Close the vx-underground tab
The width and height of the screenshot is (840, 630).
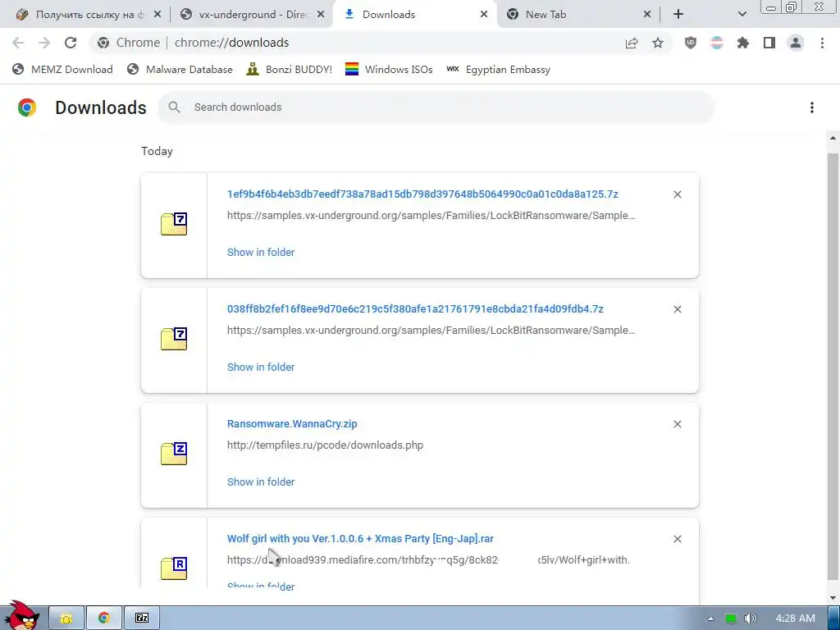[321, 15]
